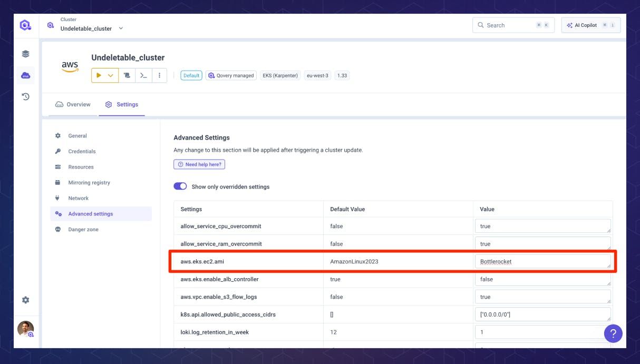The width and height of the screenshot is (640, 364).
Task: Click the Need help here? button
Action: coord(199,164)
